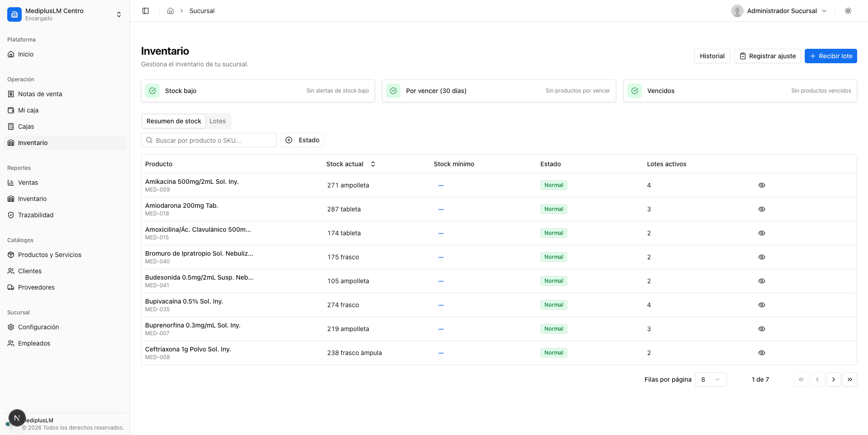Jump to the last page arrow
The width and height of the screenshot is (868, 435).
coord(850,379)
